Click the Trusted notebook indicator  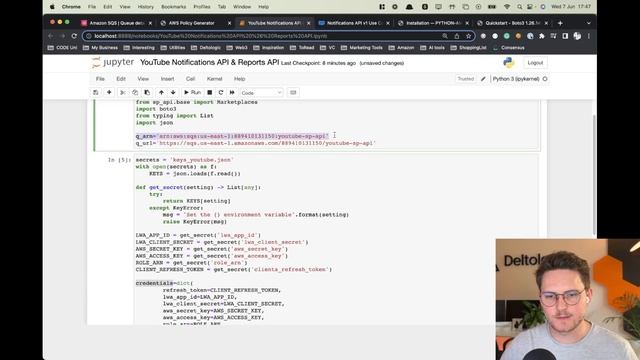tap(466, 79)
